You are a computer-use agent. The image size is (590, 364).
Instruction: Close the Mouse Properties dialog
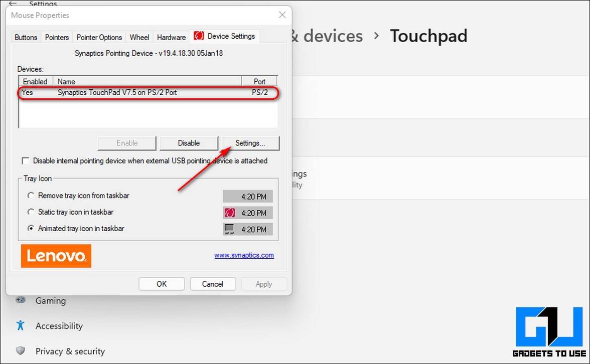pyautogui.click(x=282, y=16)
